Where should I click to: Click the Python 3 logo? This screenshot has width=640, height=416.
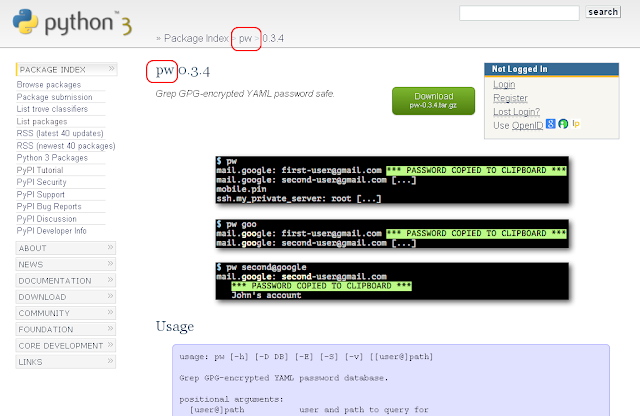(x=72, y=22)
